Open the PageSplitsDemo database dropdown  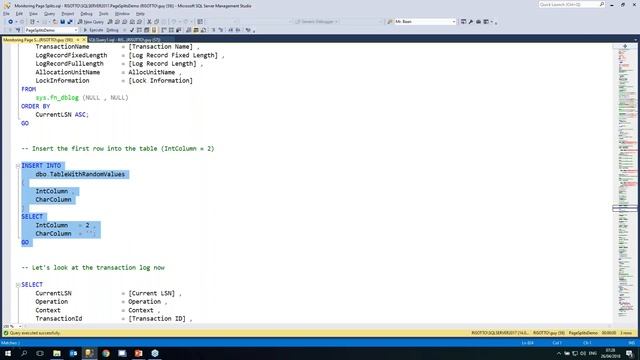pos(51,30)
